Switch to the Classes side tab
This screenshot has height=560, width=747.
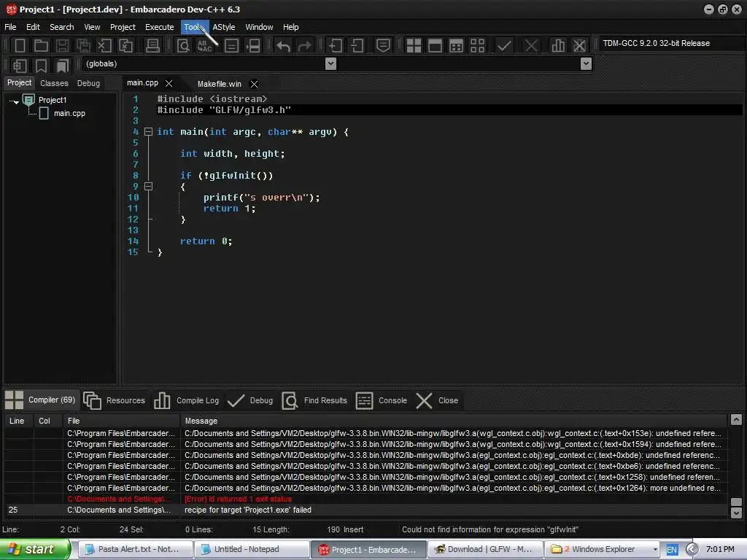[54, 83]
